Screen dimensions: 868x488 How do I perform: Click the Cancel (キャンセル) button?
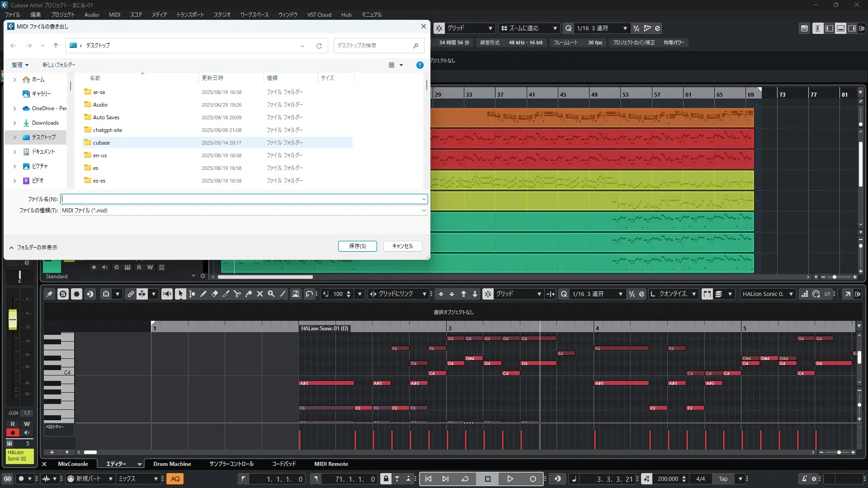pos(402,246)
